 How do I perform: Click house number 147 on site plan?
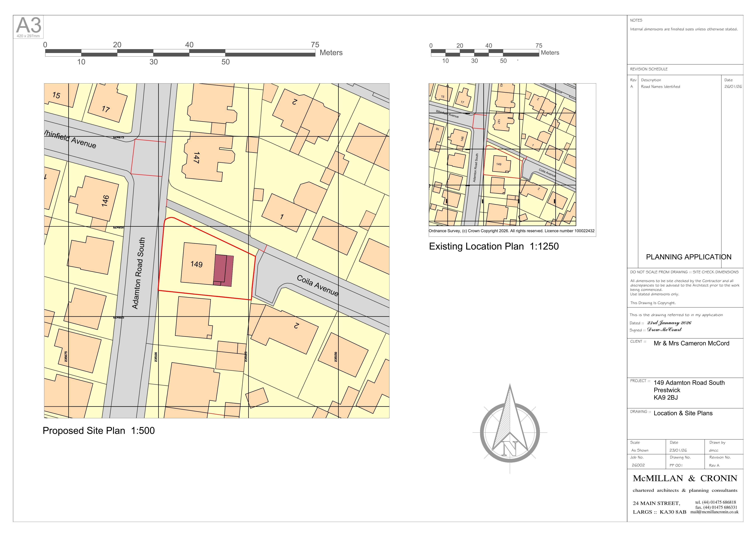[x=197, y=158]
